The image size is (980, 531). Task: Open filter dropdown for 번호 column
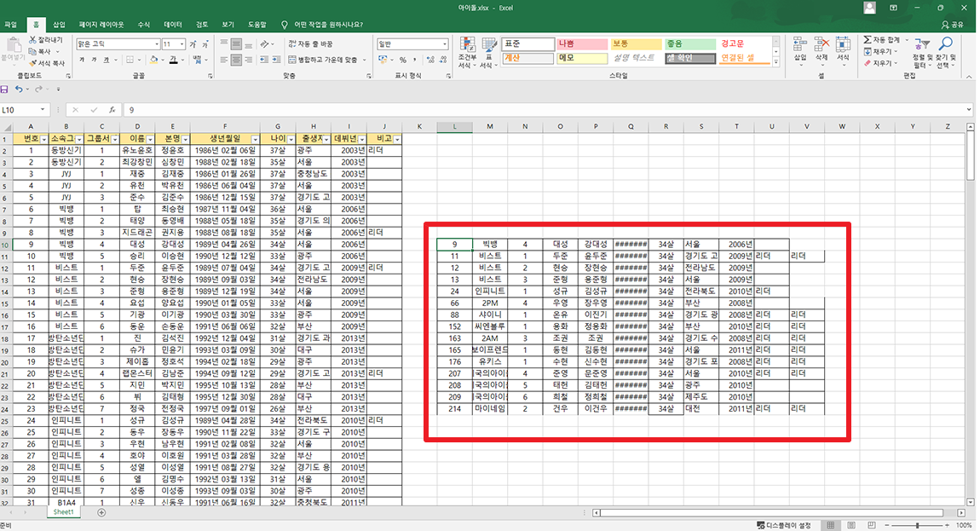coord(43,139)
